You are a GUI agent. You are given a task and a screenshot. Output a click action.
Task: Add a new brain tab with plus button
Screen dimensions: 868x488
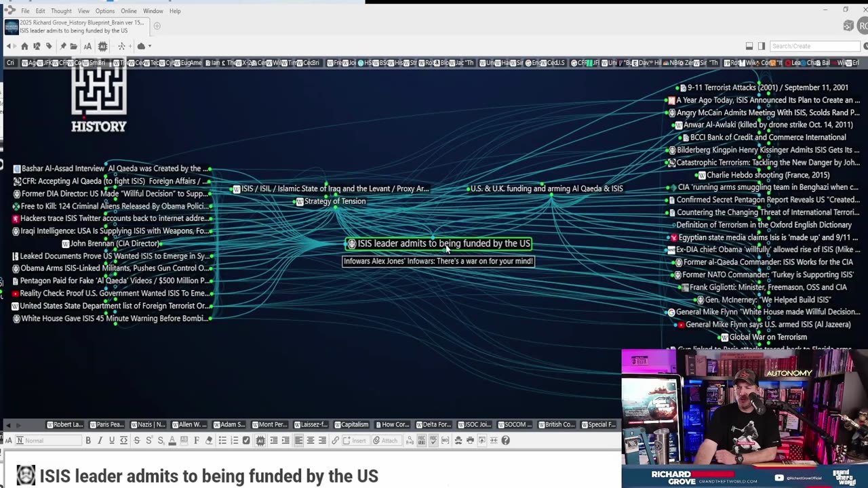(157, 26)
